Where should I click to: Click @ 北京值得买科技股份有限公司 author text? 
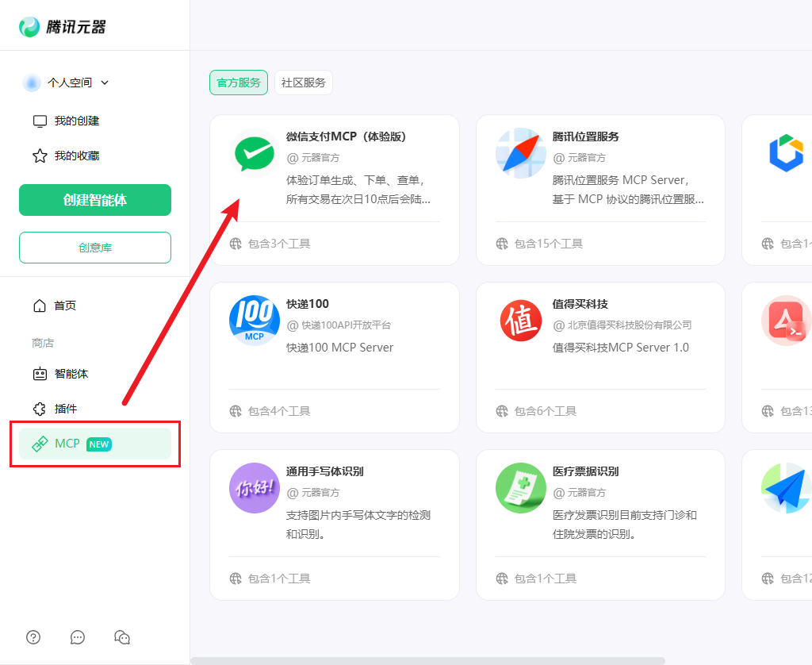click(622, 325)
